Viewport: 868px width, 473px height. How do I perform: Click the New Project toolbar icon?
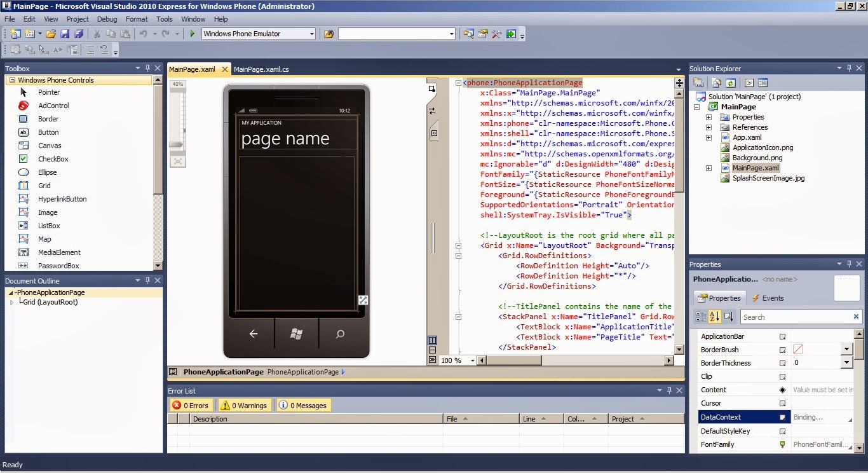click(15, 34)
